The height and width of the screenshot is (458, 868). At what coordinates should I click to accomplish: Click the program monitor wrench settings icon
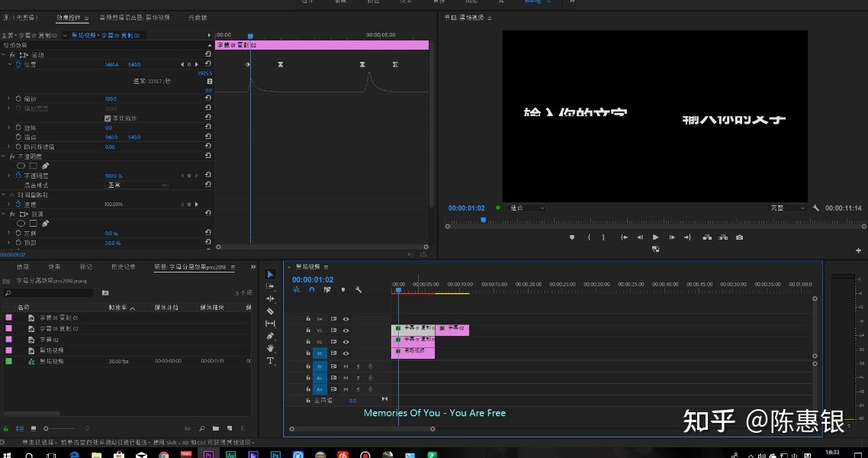point(816,208)
